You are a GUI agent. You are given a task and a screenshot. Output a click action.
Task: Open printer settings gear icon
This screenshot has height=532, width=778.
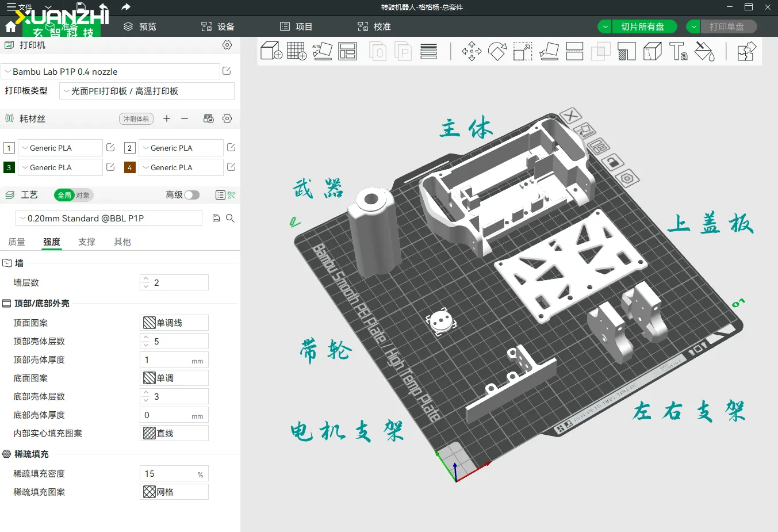click(x=227, y=45)
